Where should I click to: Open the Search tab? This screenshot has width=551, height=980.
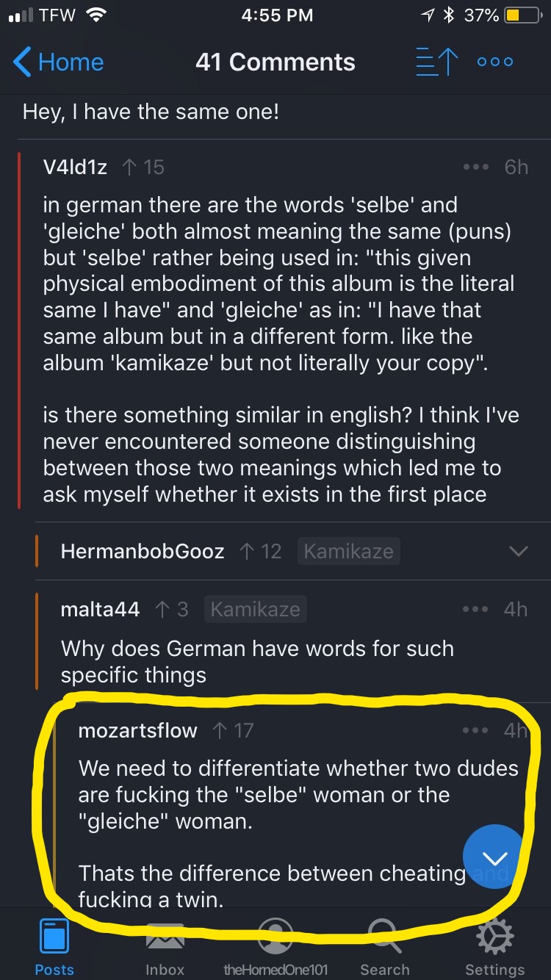(x=385, y=946)
